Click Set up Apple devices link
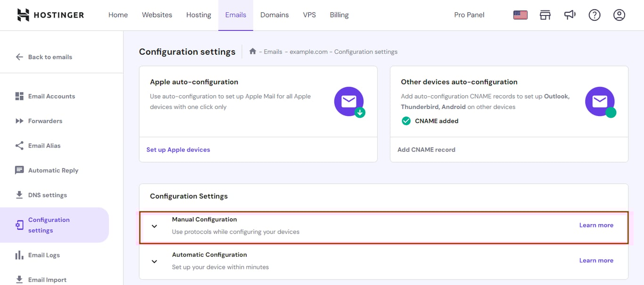Viewport: 644px width, 285px height. (178, 149)
